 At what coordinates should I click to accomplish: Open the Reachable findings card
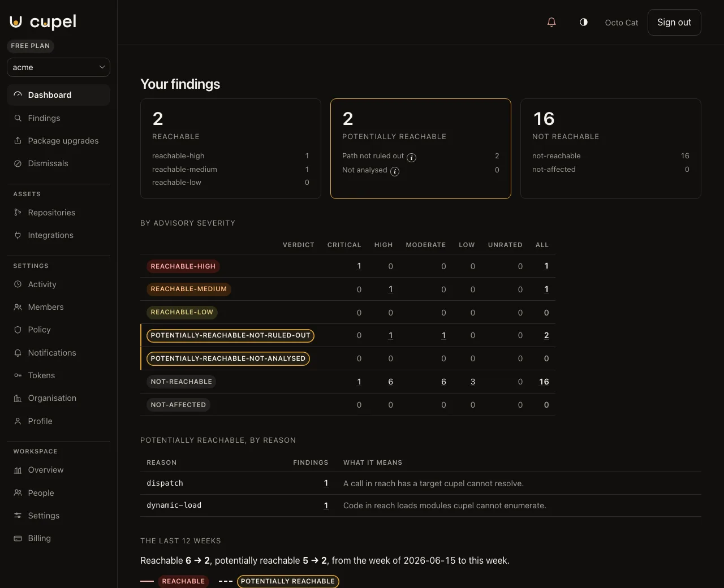231,149
